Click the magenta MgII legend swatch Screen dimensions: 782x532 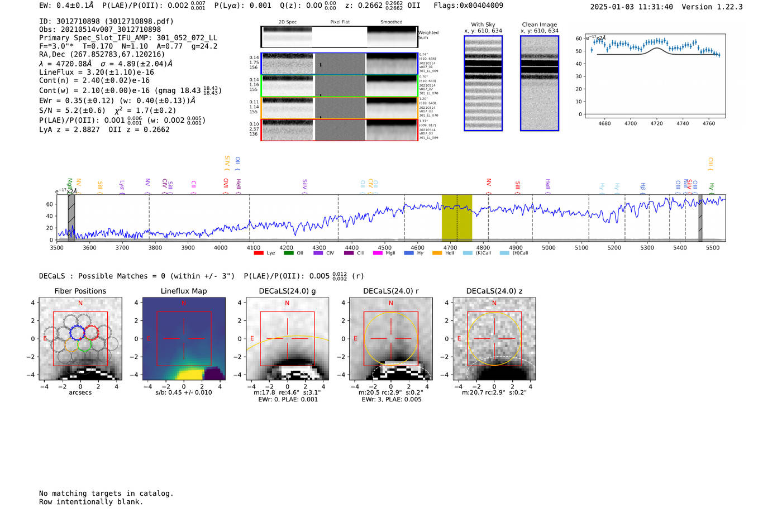pyautogui.click(x=378, y=253)
